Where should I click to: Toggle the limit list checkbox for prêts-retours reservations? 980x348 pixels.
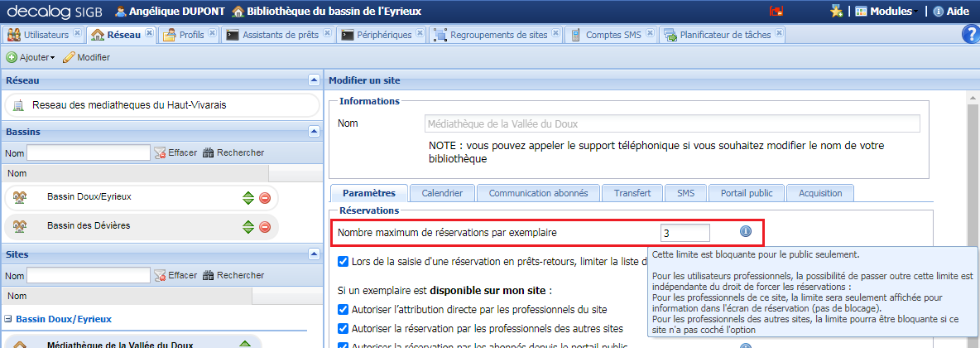pyautogui.click(x=343, y=262)
